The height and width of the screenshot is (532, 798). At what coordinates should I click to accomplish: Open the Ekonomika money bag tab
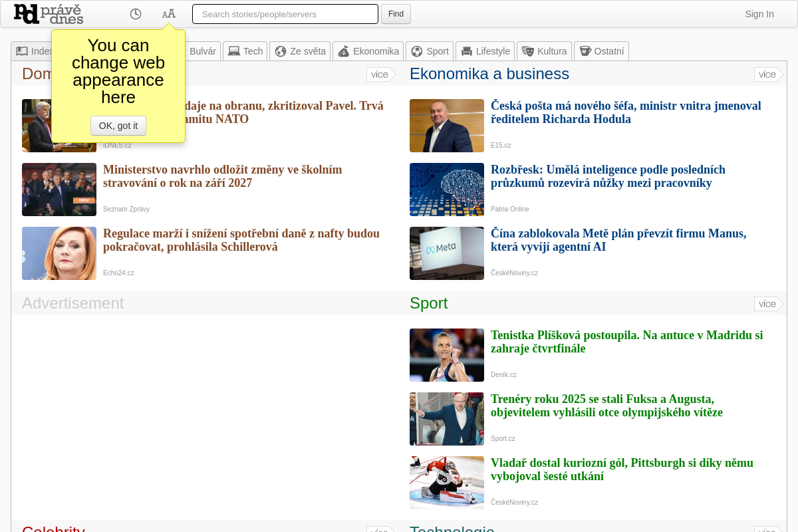click(368, 51)
